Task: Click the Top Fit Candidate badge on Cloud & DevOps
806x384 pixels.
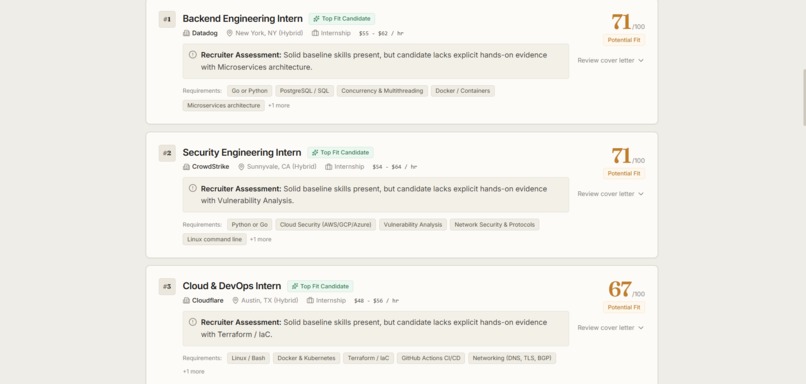Action: (x=320, y=286)
